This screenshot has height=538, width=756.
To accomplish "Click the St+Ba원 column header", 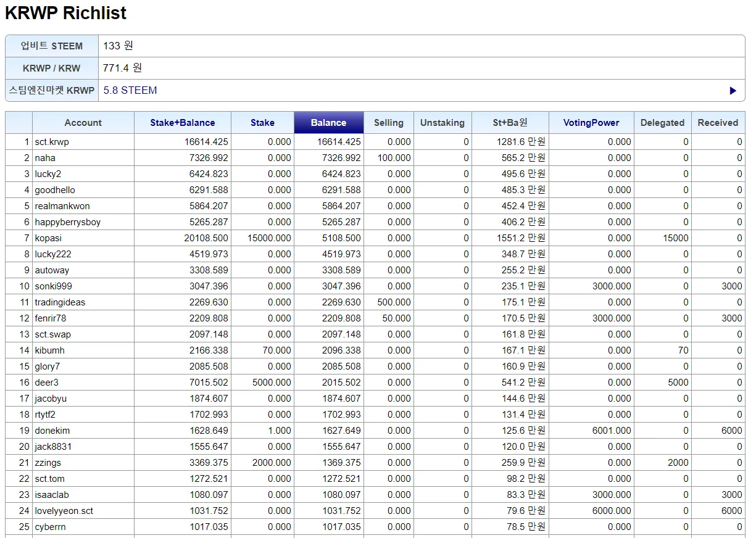I will coord(510,123).
